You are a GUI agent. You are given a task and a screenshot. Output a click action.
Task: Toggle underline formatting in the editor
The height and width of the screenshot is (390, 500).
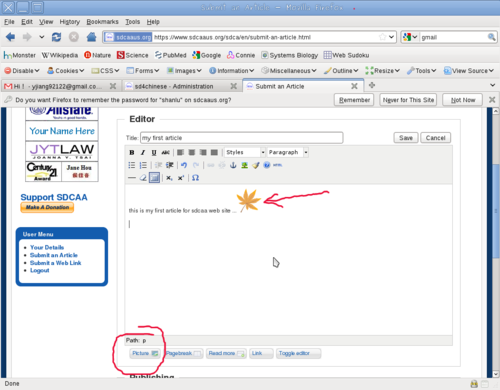pos(154,153)
